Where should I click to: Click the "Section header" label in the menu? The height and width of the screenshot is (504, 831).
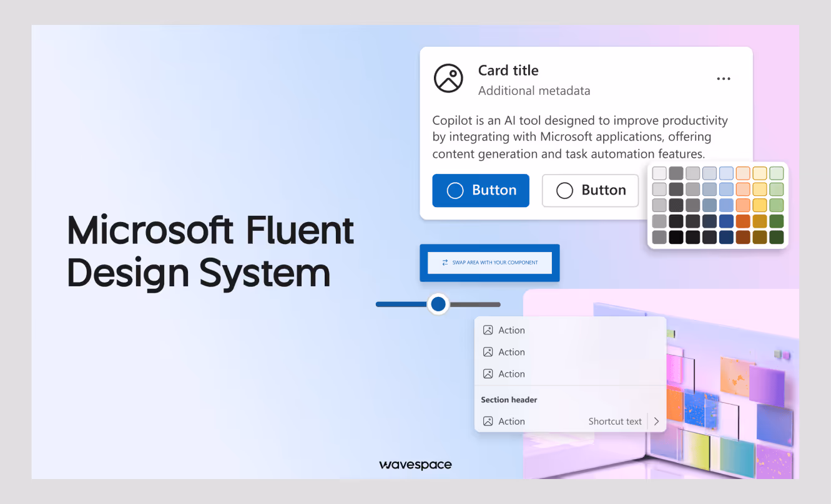[x=509, y=400]
